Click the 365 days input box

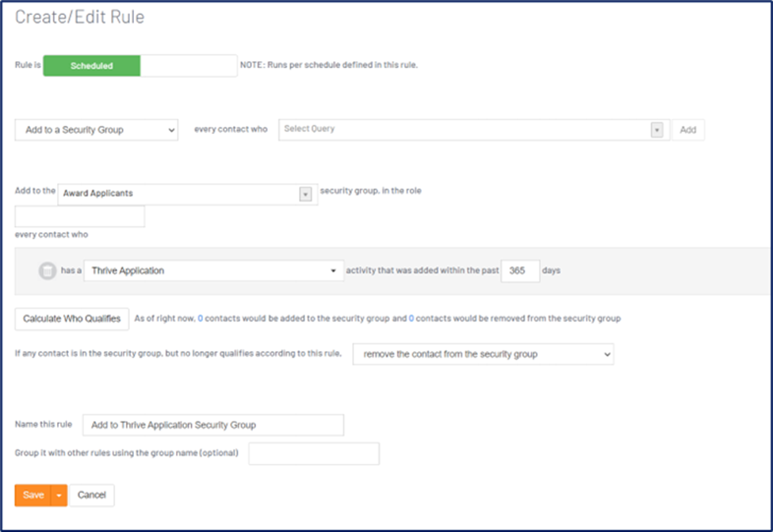coord(520,271)
